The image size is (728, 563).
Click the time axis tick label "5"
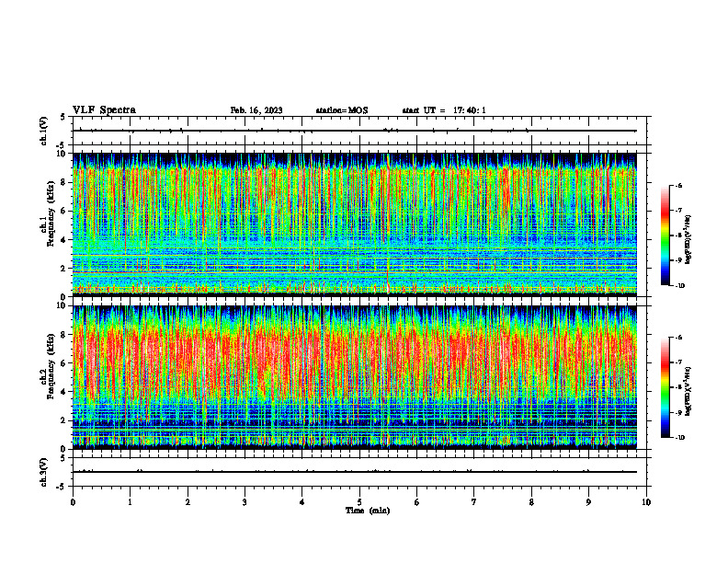coord(359,502)
